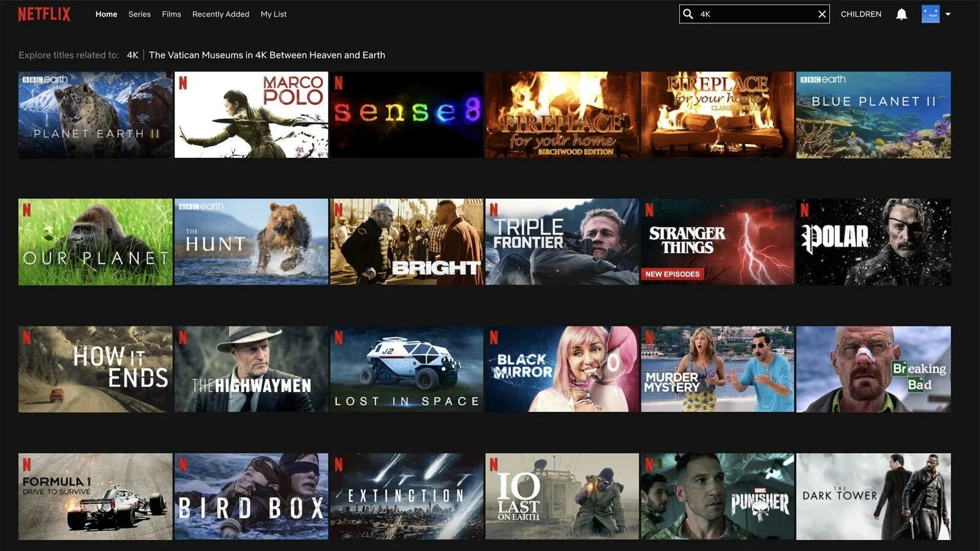Viewport: 980px width, 551px height.
Task: Open the notifications bell
Action: [x=902, y=14]
